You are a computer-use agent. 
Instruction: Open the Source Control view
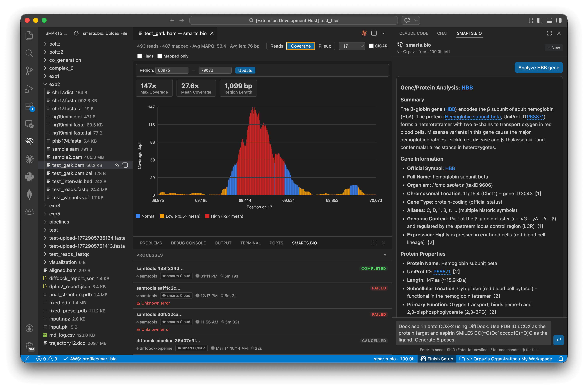(x=29, y=71)
